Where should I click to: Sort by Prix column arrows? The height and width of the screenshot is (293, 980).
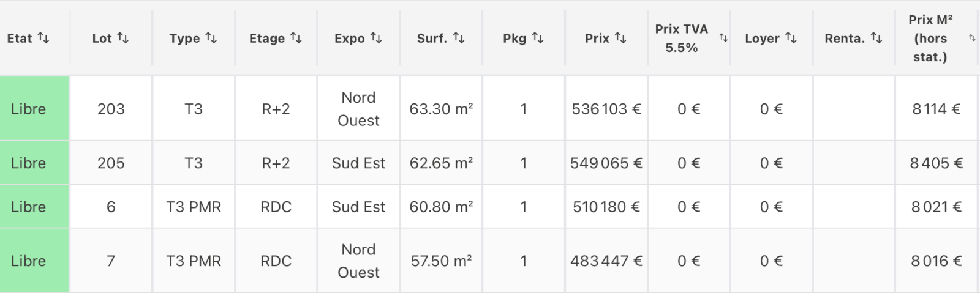click(x=620, y=38)
